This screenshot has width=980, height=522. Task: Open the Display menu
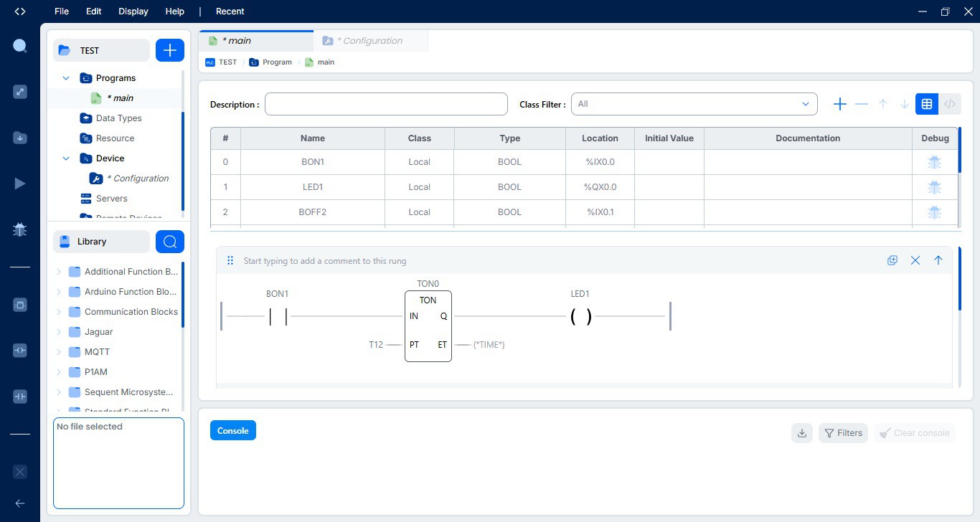133,11
